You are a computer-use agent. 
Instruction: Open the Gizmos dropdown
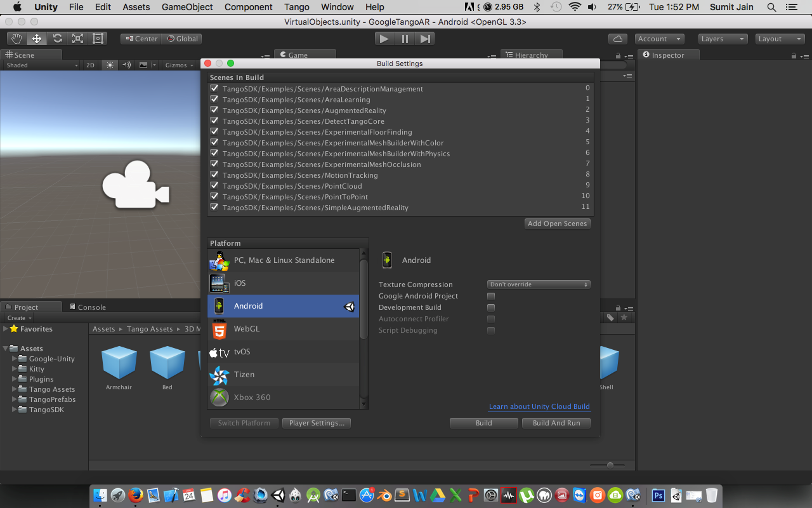[180, 65]
